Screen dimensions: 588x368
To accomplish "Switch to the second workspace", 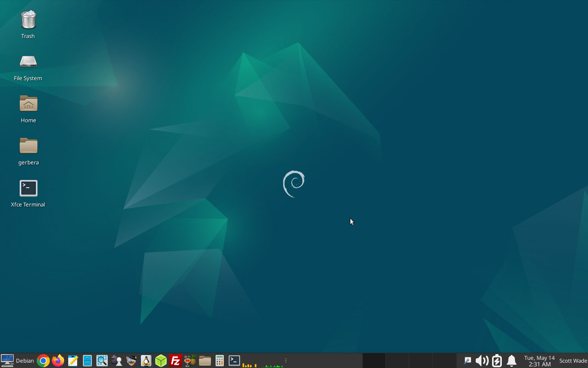I will 397,361.
